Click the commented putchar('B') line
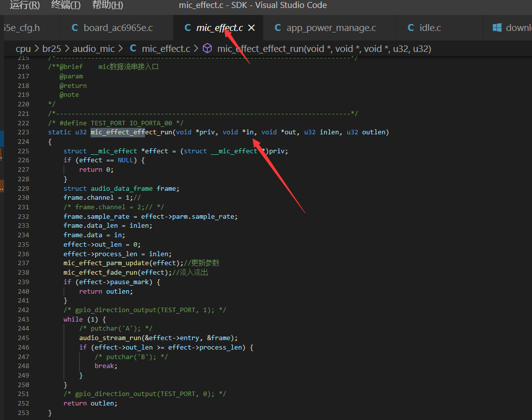Viewport: 532px width, 420px height. (x=131, y=357)
